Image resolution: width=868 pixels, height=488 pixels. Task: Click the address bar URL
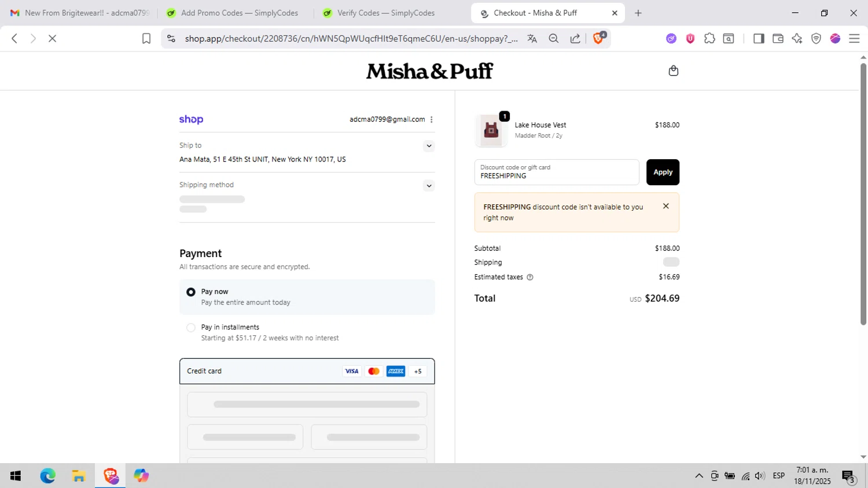[351, 38]
